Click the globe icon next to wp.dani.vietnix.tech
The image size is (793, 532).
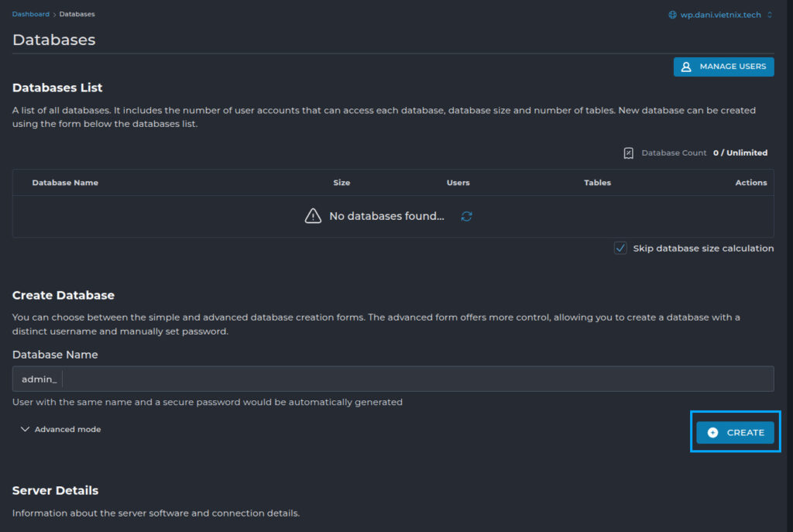pos(672,15)
